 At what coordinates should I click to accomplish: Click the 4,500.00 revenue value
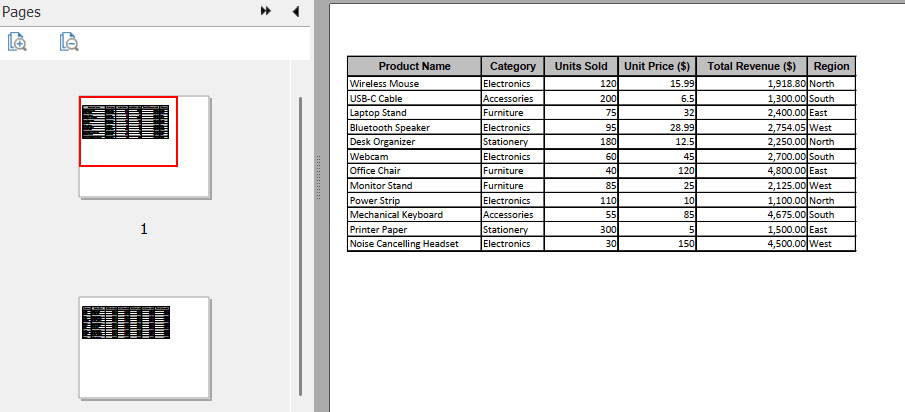(787, 244)
